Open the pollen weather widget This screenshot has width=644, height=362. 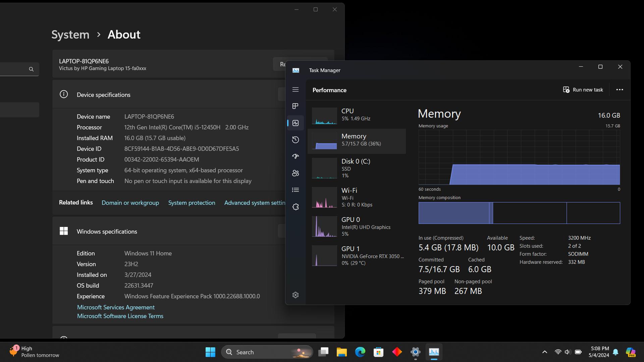[34, 352]
